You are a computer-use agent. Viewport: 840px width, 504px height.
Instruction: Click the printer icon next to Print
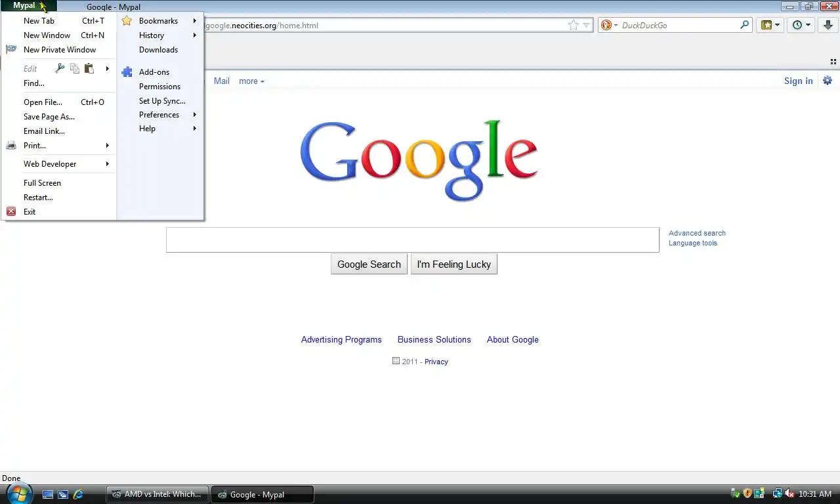point(11,145)
